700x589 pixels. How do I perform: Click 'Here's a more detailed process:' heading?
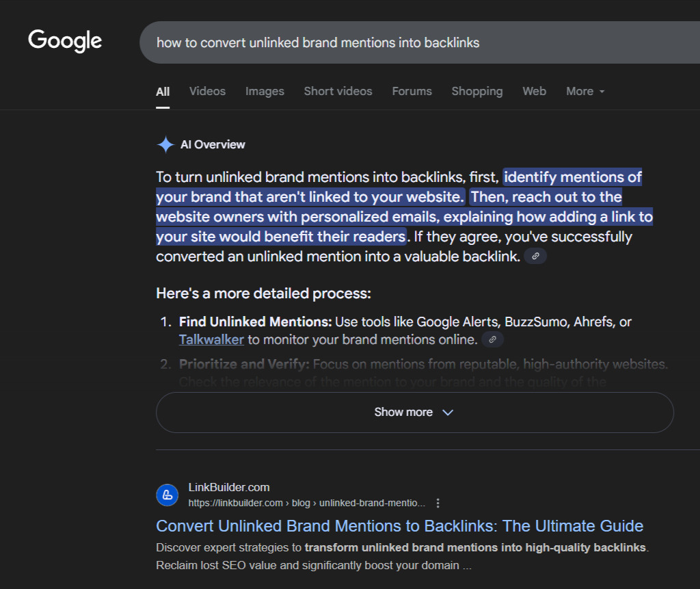263,293
